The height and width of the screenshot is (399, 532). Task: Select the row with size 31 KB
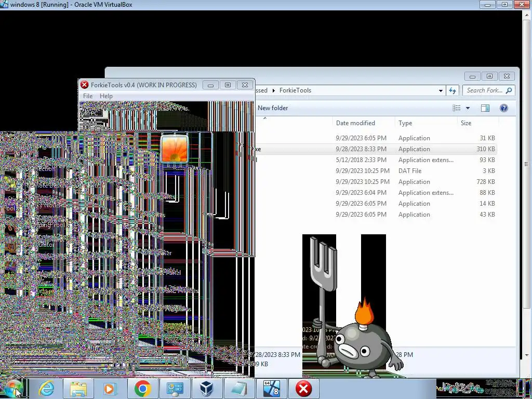376,138
